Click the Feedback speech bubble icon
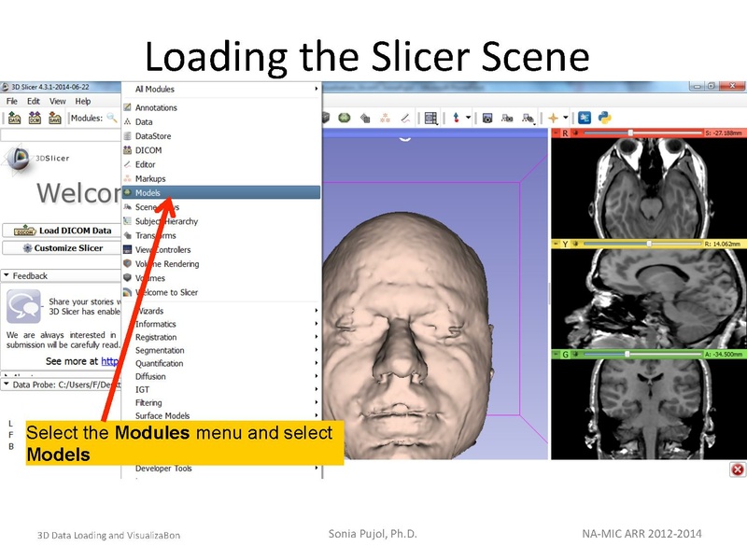The image size is (747, 560). [23, 307]
